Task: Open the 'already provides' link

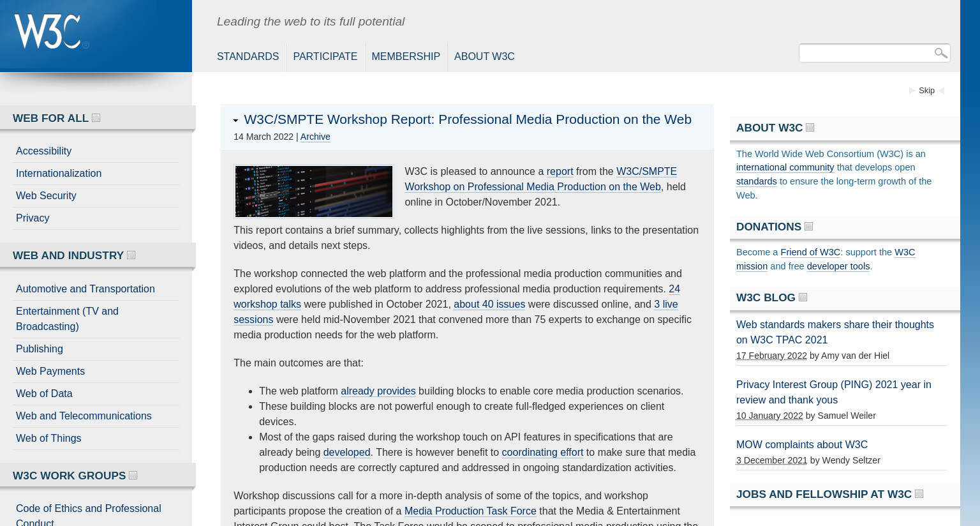Action: tap(378, 391)
